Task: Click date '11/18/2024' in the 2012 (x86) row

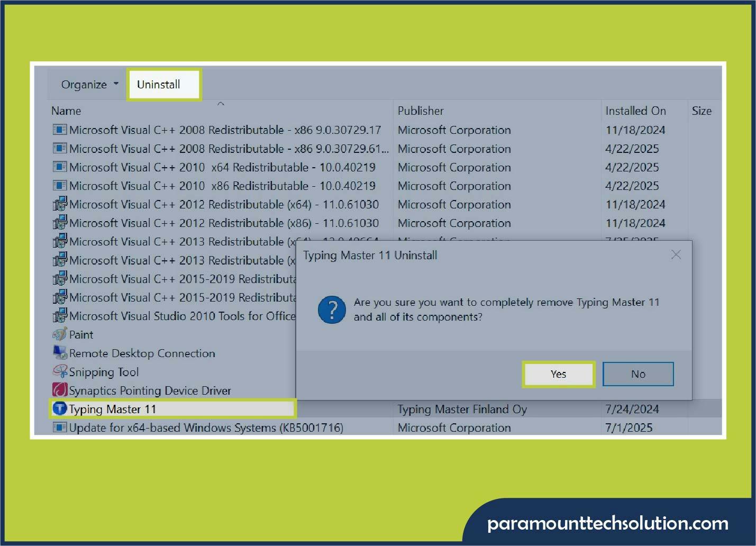Action: 635,223
